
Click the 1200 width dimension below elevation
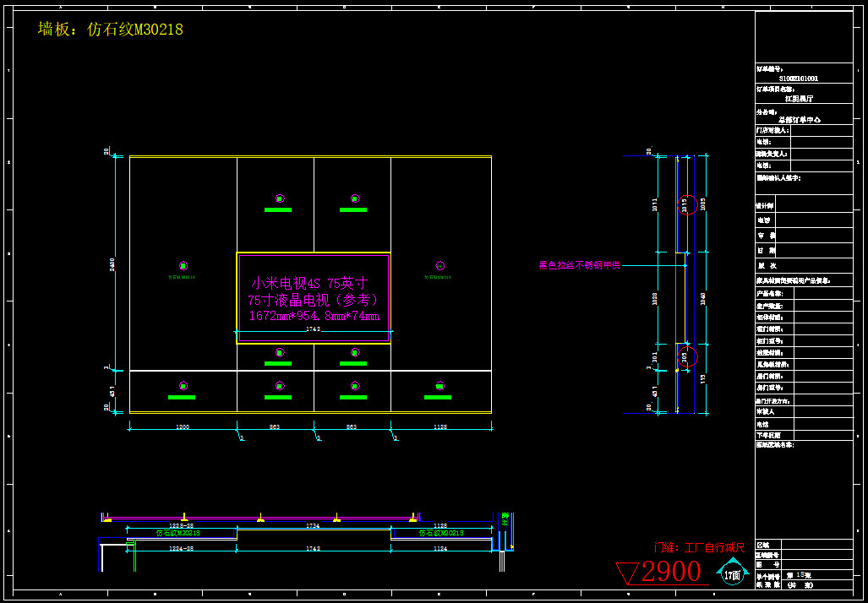182,427
